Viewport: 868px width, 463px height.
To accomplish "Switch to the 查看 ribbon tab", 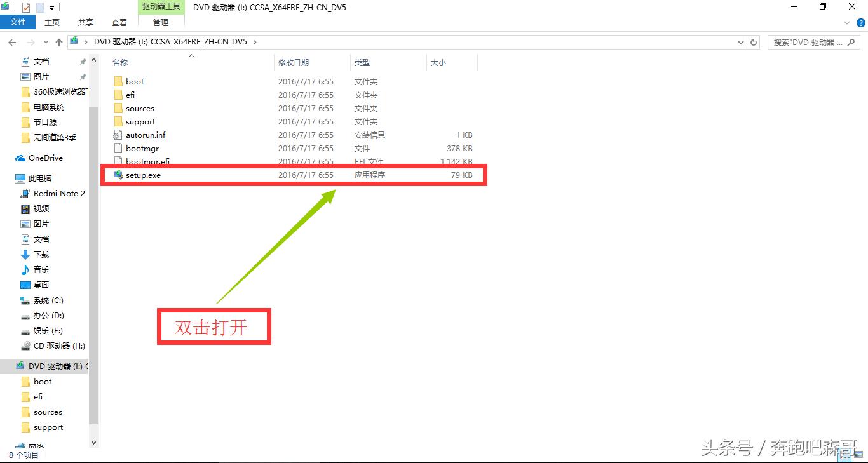I will point(119,22).
